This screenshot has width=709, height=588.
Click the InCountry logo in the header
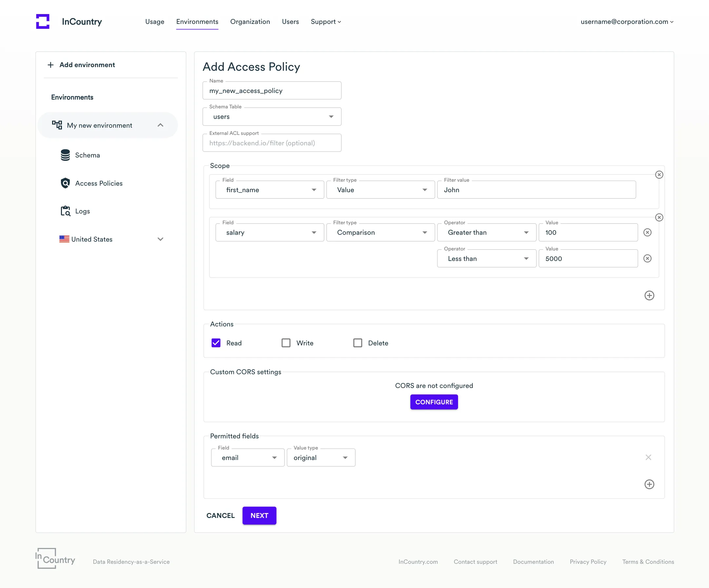43,21
